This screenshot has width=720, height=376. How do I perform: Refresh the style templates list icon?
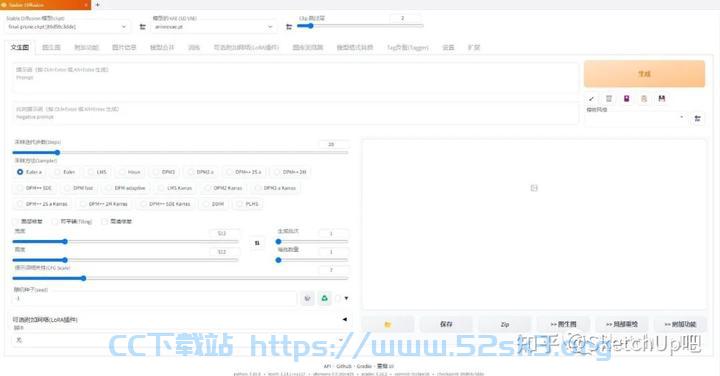click(698, 118)
